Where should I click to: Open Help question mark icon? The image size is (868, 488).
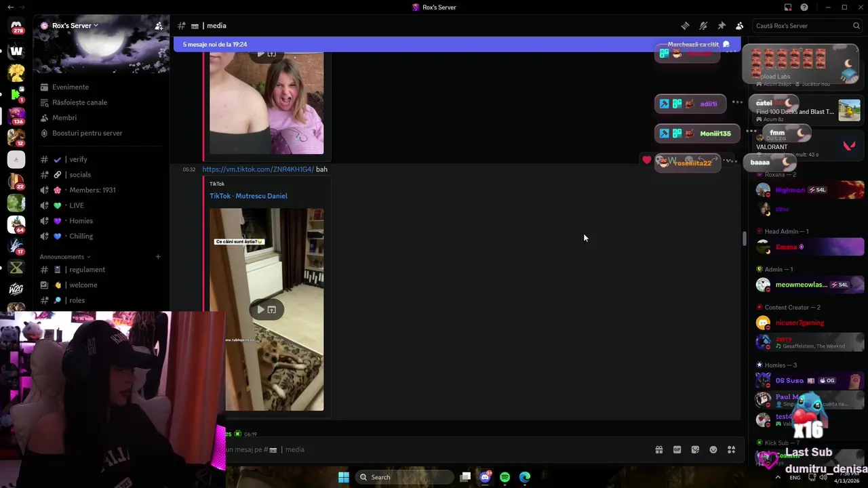[x=804, y=7]
